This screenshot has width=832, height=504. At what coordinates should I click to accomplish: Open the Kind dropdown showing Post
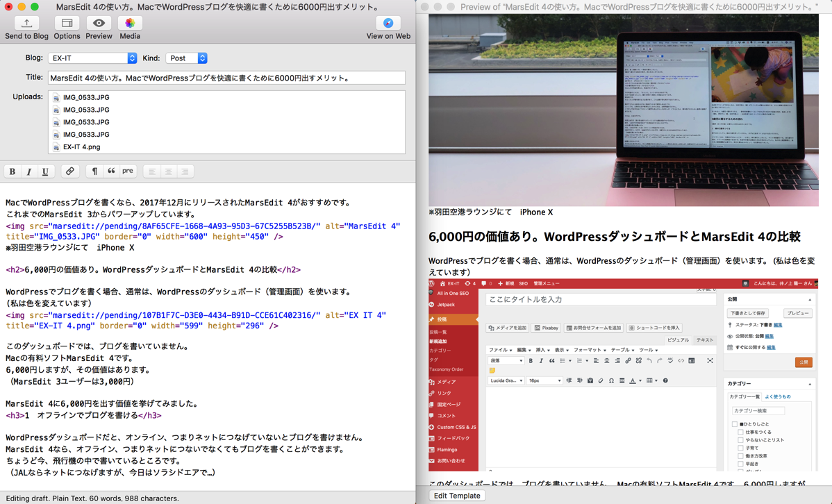(186, 58)
